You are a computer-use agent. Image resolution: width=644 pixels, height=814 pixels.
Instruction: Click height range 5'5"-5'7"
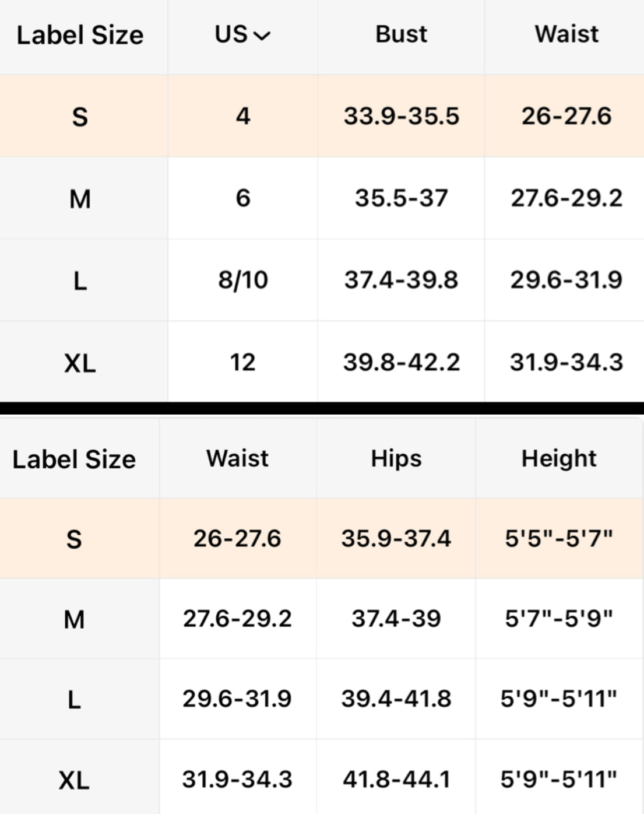click(559, 539)
